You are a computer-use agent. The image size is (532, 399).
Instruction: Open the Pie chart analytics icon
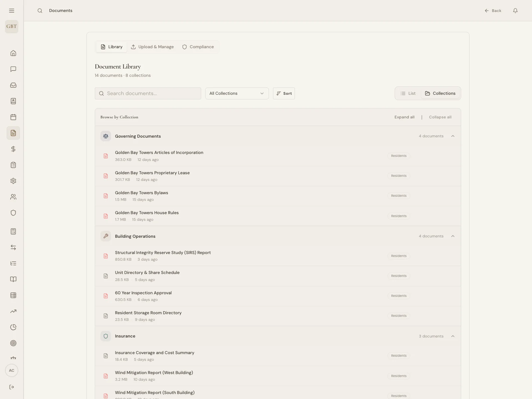[13, 327]
